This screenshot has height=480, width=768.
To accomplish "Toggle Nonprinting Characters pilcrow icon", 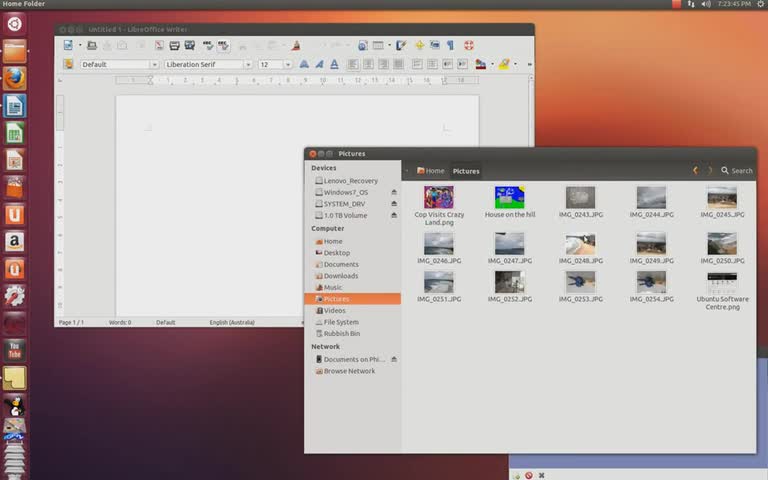I will coord(450,46).
